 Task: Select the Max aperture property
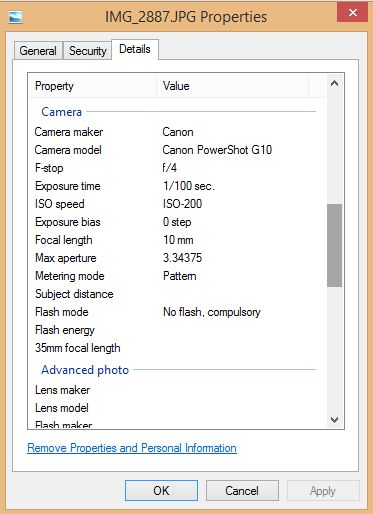[x=66, y=258]
